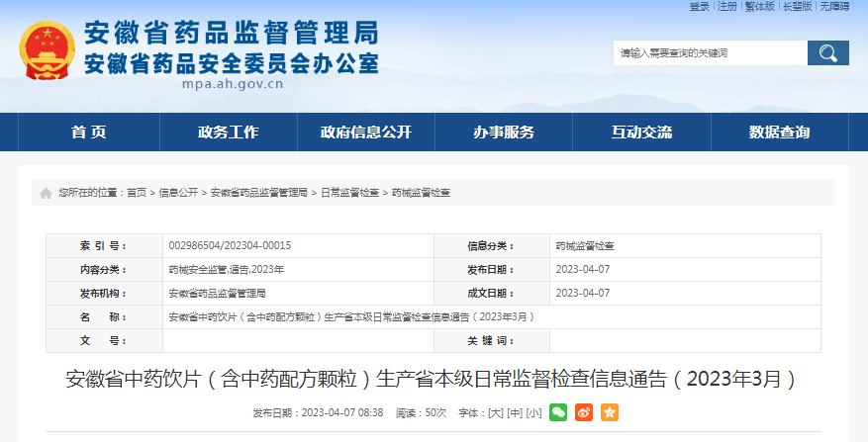Set font size to 小

click(533, 412)
